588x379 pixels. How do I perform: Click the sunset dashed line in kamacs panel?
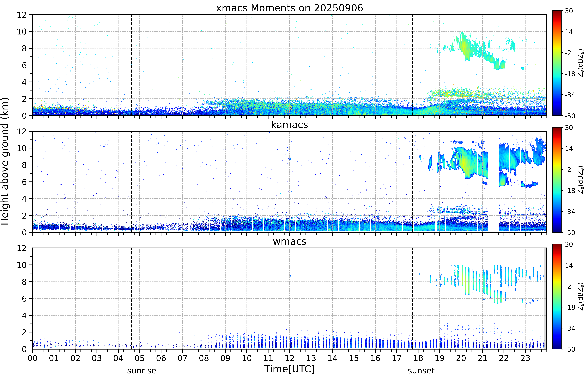tap(412, 182)
